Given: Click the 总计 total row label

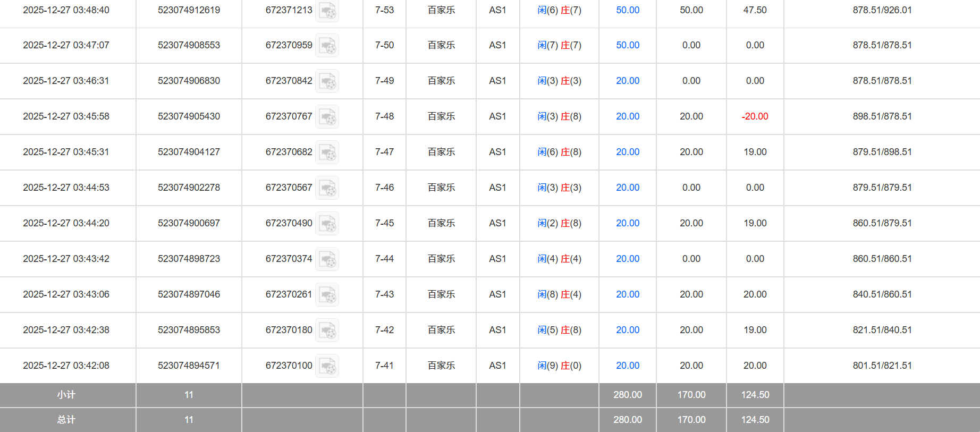Looking at the screenshot, I should [66, 420].
